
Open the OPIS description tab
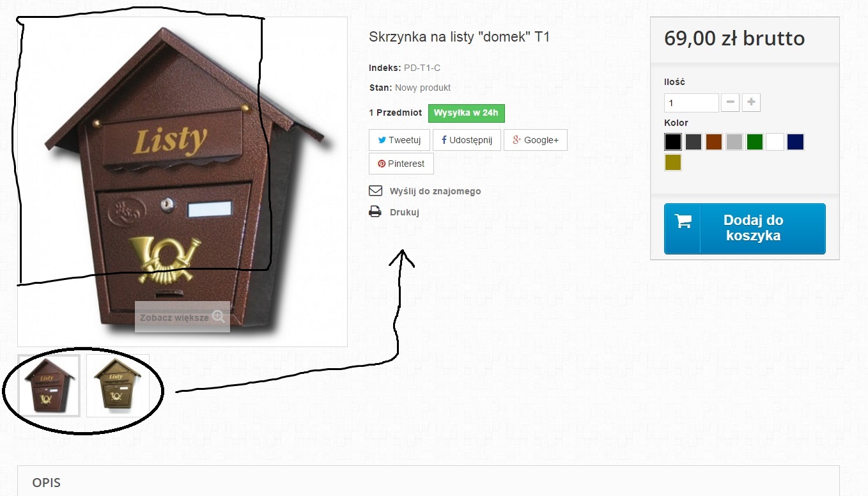click(47, 483)
